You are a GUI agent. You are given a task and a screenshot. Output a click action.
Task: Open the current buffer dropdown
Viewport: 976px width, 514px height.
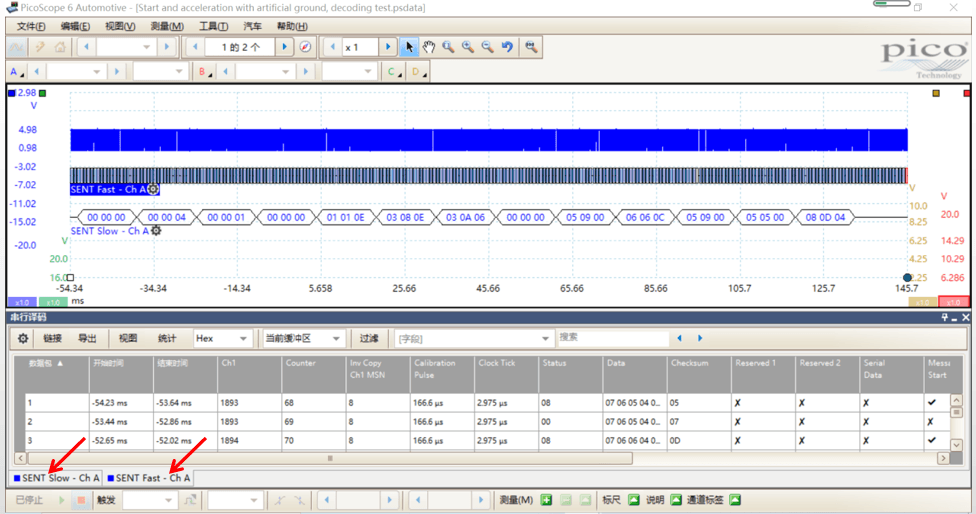[303, 339]
